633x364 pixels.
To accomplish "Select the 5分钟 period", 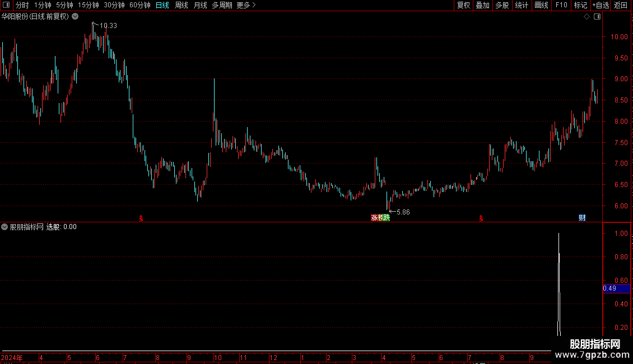I will tap(64, 5).
